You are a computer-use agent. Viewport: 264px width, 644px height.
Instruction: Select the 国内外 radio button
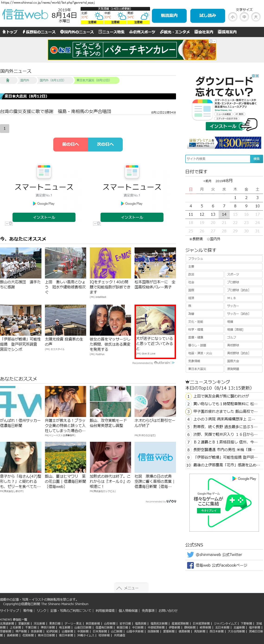pyautogui.click(x=208, y=239)
